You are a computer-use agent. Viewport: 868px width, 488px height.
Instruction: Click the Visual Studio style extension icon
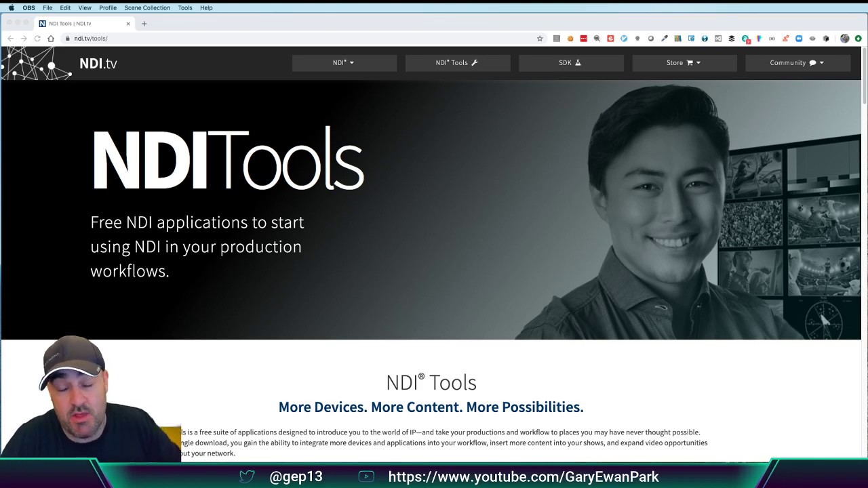point(718,39)
